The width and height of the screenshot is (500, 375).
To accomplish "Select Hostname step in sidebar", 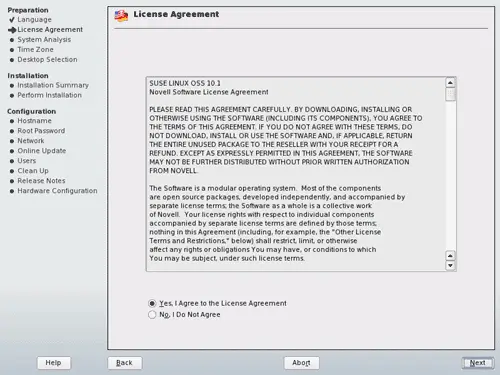I will point(34,121).
